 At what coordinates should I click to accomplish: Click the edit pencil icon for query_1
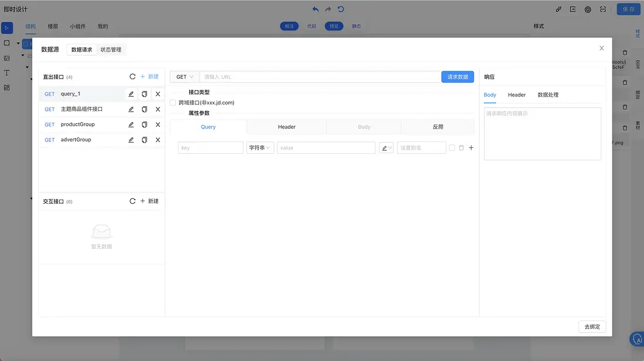point(131,94)
